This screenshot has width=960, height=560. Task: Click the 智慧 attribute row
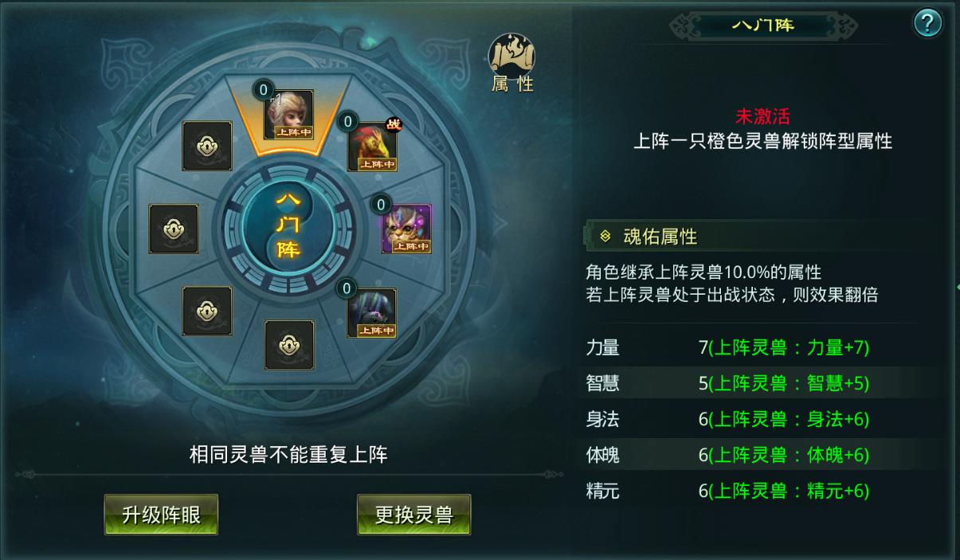762,383
